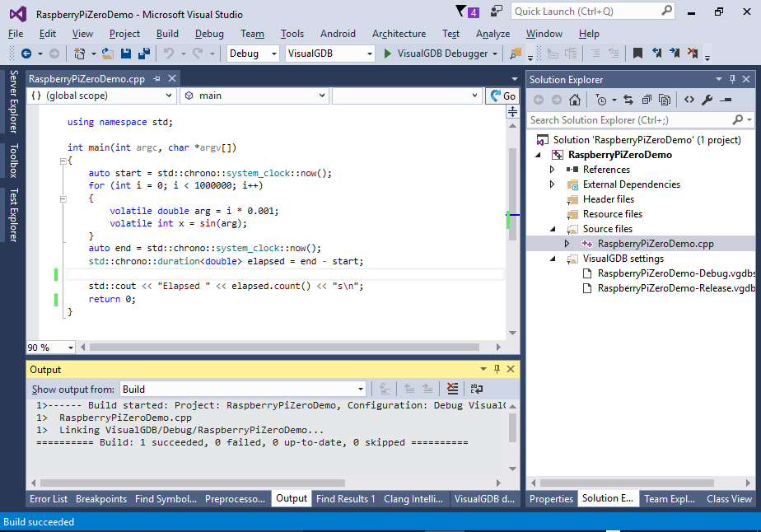761x532 pixels.
Task: Click Clear All icon in Output panel
Action: [452, 390]
